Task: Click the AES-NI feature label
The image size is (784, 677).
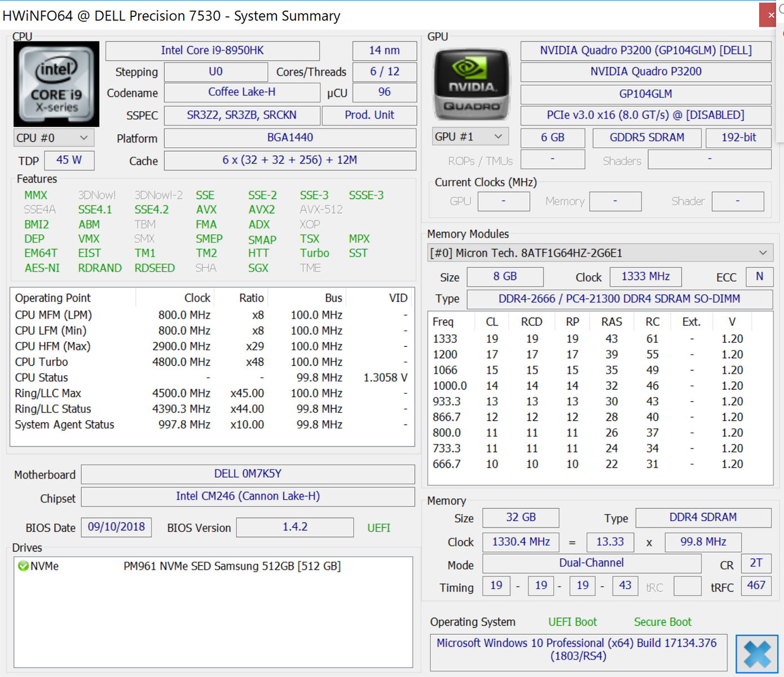Action: coord(42,268)
